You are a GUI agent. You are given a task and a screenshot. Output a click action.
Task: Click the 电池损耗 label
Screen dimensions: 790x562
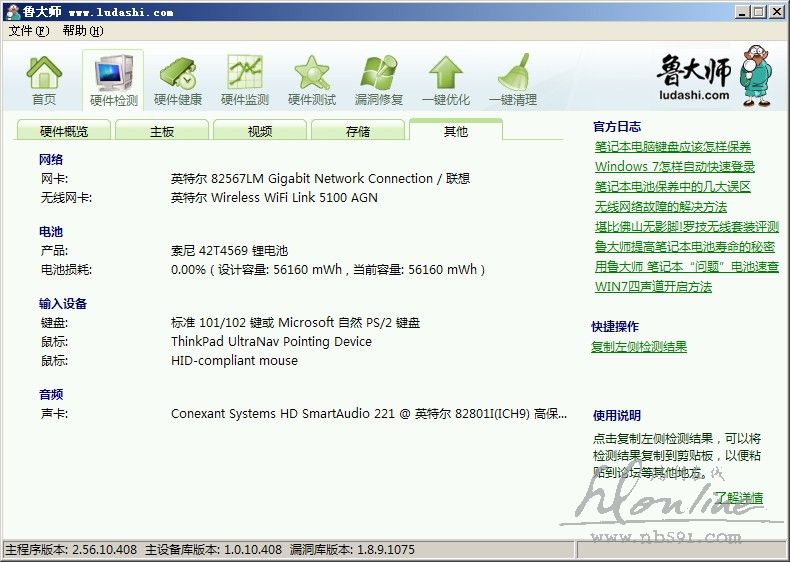[66, 270]
